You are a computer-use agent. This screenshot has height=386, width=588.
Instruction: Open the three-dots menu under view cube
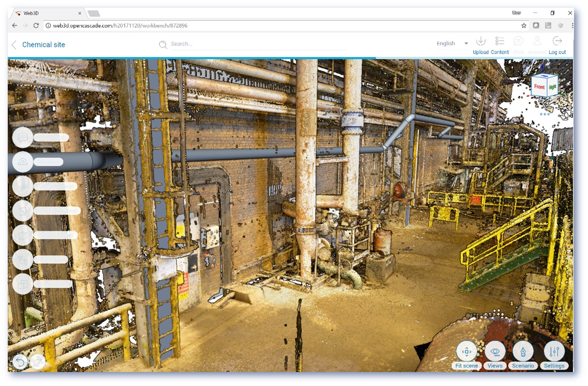[545, 114]
